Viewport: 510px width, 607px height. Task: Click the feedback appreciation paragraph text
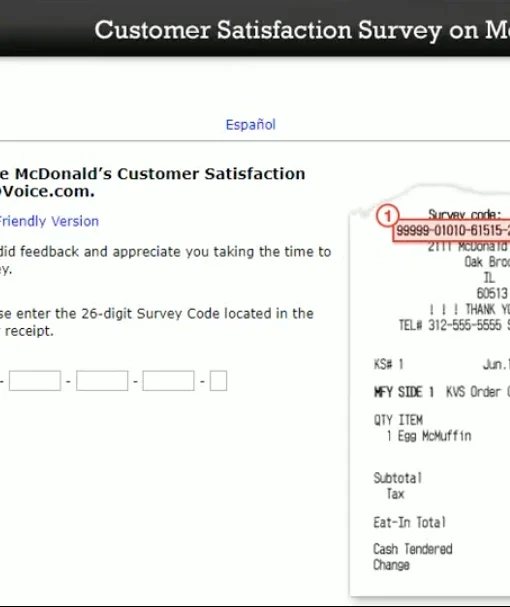165,260
